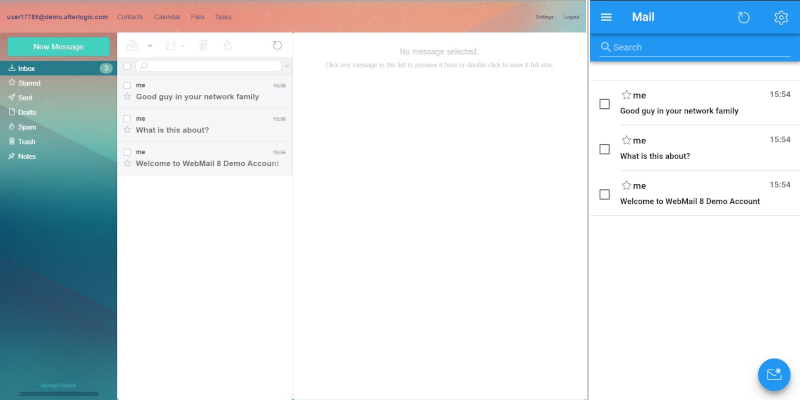Switch to the Contacts tab

[130, 17]
